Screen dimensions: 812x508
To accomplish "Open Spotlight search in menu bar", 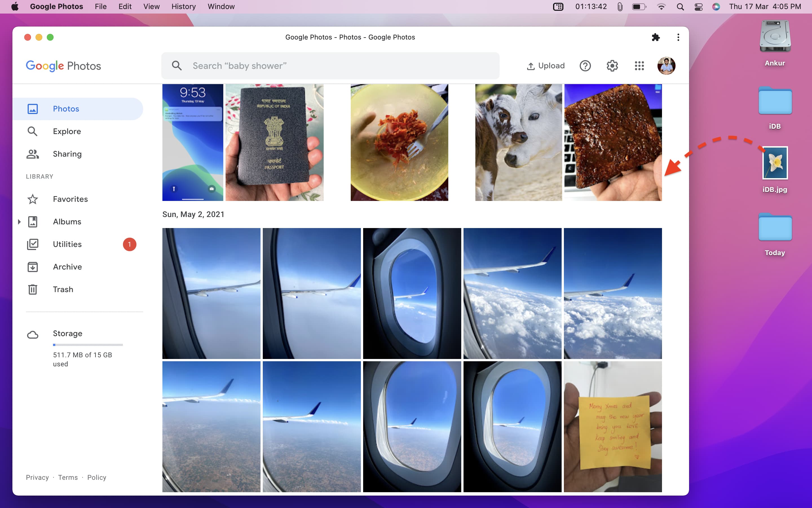I will 680,6.
